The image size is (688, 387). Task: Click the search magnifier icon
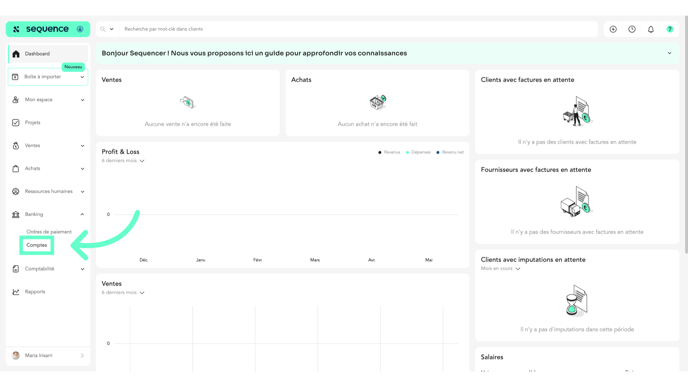tap(103, 29)
